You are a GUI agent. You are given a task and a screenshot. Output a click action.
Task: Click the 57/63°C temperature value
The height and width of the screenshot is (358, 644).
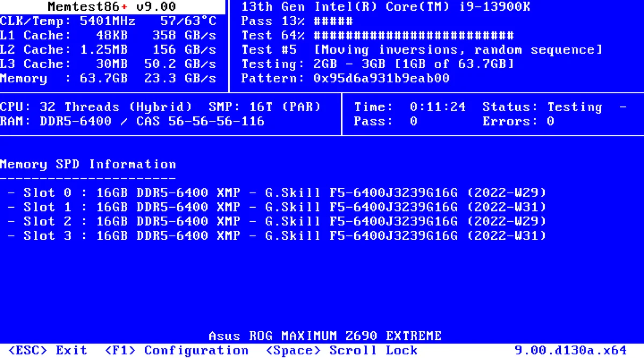pyautogui.click(x=188, y=21)
